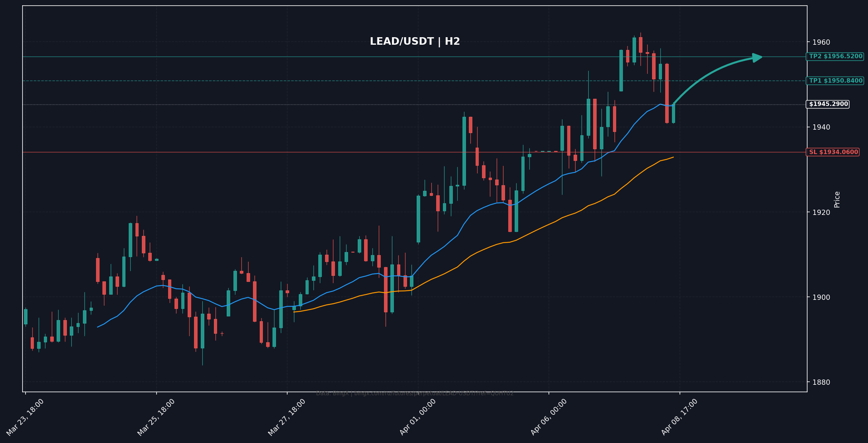Click the 1900 price axis tick

[821, 297]
